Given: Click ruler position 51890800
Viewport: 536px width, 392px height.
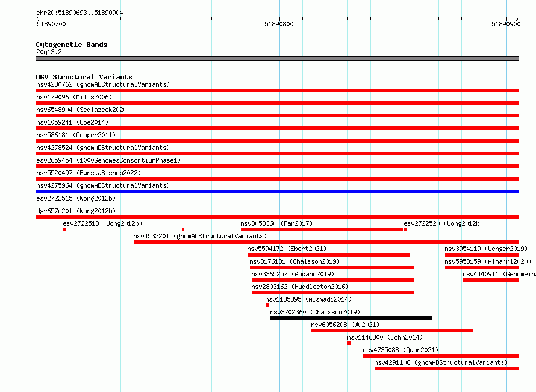Looking at the screenshot, I should (279, 24).
